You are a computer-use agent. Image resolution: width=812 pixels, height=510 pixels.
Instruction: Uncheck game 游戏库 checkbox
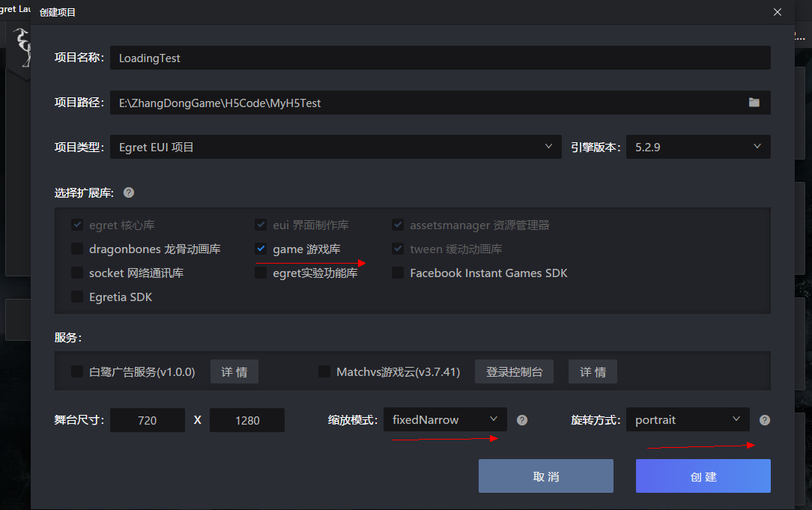[x=261, y=249]
